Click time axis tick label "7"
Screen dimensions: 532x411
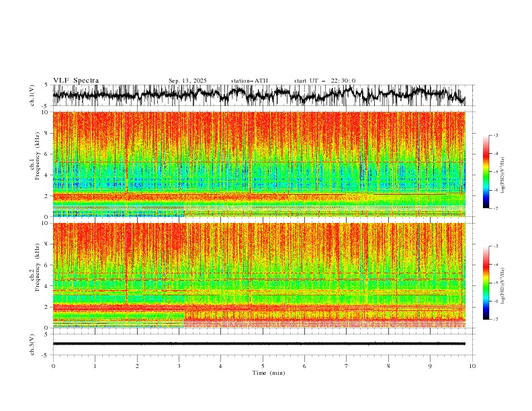click(x=347, y=366)
